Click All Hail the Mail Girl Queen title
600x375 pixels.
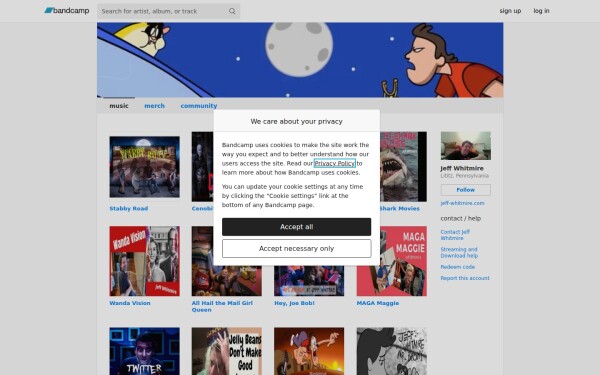pyautogui.click(x=222, y=306)
